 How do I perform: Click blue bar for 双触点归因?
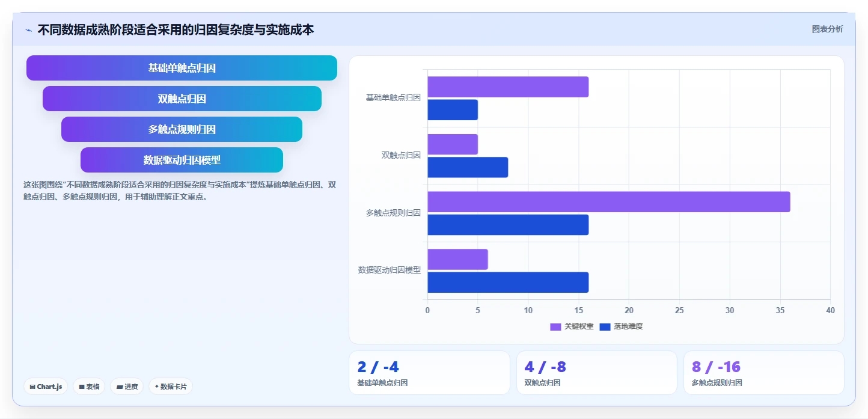tap(468, 167)
